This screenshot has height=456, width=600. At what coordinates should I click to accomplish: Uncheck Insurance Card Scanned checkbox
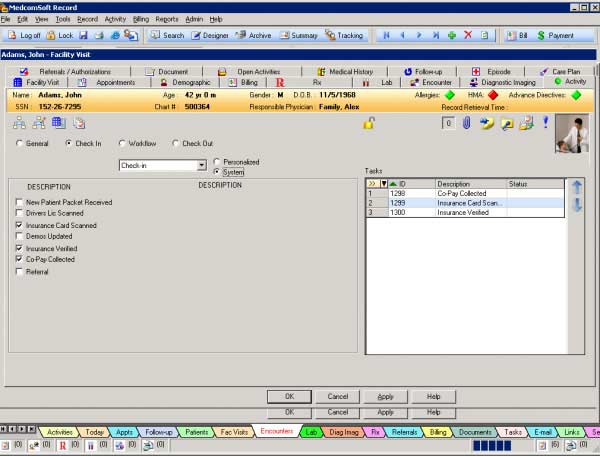point(19,225)
